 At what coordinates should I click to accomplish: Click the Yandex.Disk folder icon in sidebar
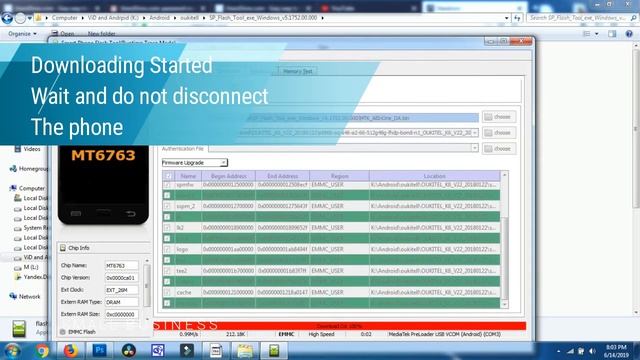click(x=18, y=277)
